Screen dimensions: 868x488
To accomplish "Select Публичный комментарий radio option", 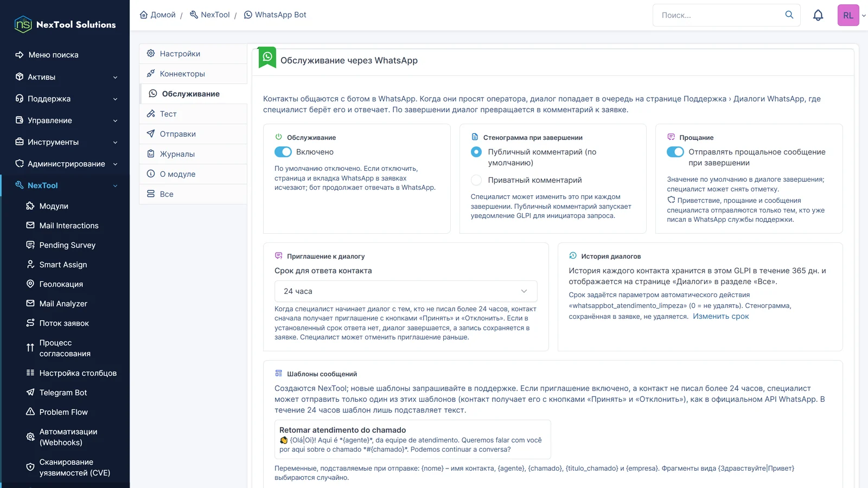I will pos(476,152).
